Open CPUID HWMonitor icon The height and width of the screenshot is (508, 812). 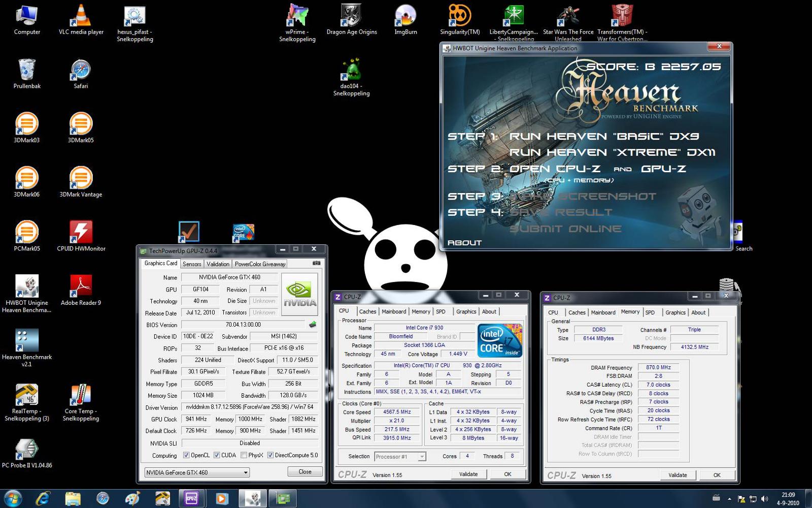point(81,236)
